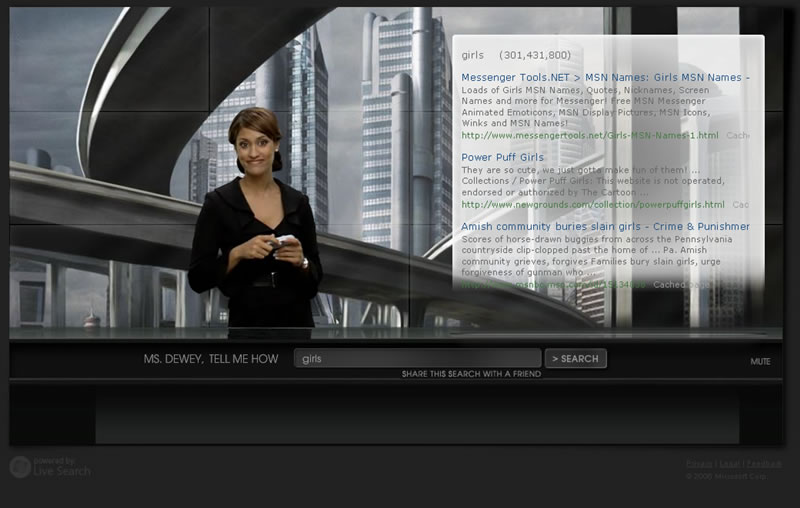Open the Legal link in the footer
This screenshot has width=800, height=508.
click(x=730, y=464)
